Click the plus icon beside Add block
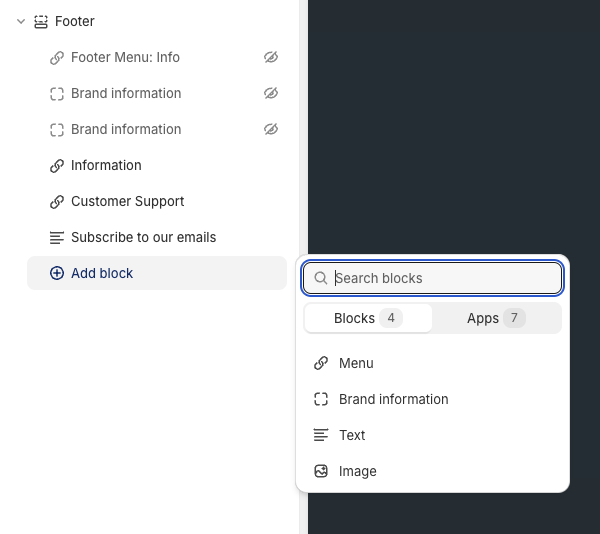Screen dimensions: 600x534 [x=57, y=273]
